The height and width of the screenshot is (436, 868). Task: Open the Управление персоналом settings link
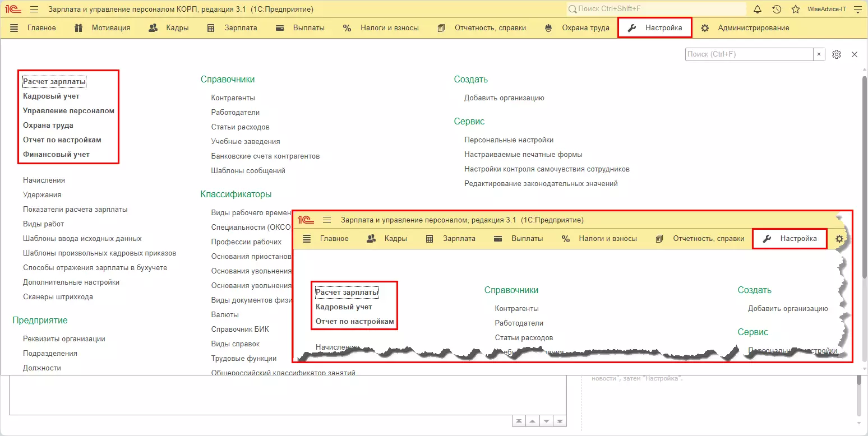[68, 111]
